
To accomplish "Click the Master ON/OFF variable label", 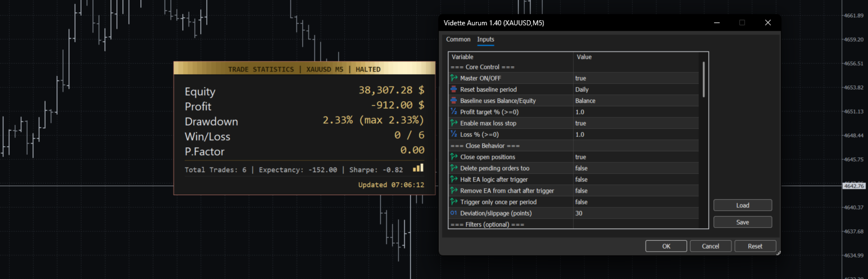I will [x=480, y=78].
